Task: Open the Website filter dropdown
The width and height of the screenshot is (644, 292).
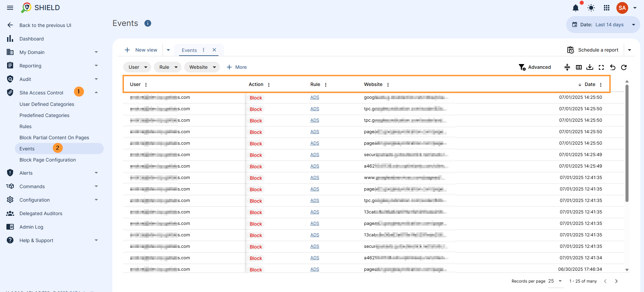Action: 202,67
